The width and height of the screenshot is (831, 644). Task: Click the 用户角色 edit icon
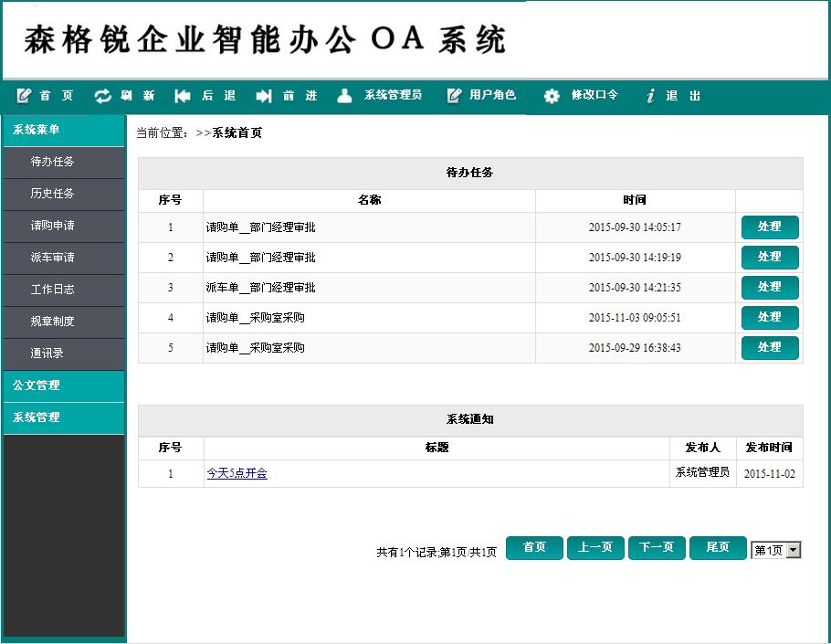(454, 96)
